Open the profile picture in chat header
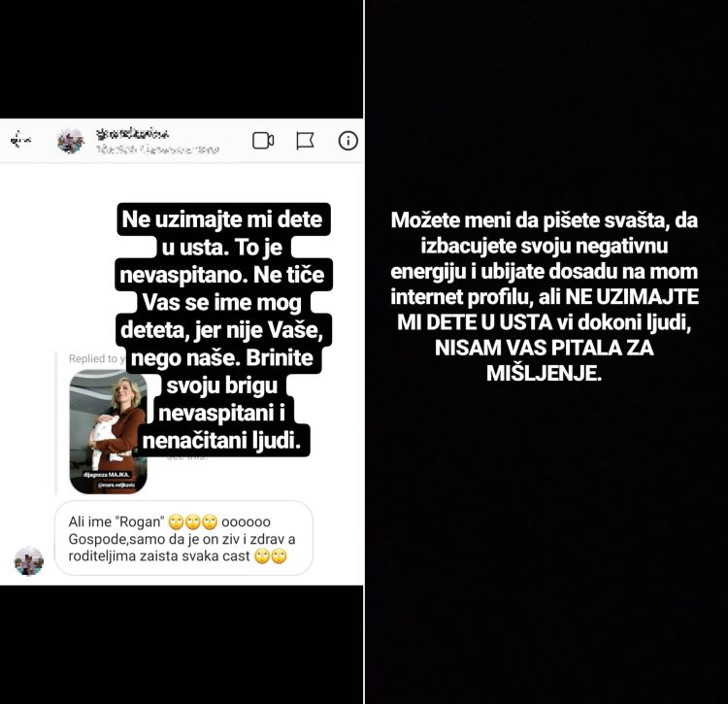Image resolution: width=728 pixels, height=704 pixels. pyautogui.click(x=71, y=140)
